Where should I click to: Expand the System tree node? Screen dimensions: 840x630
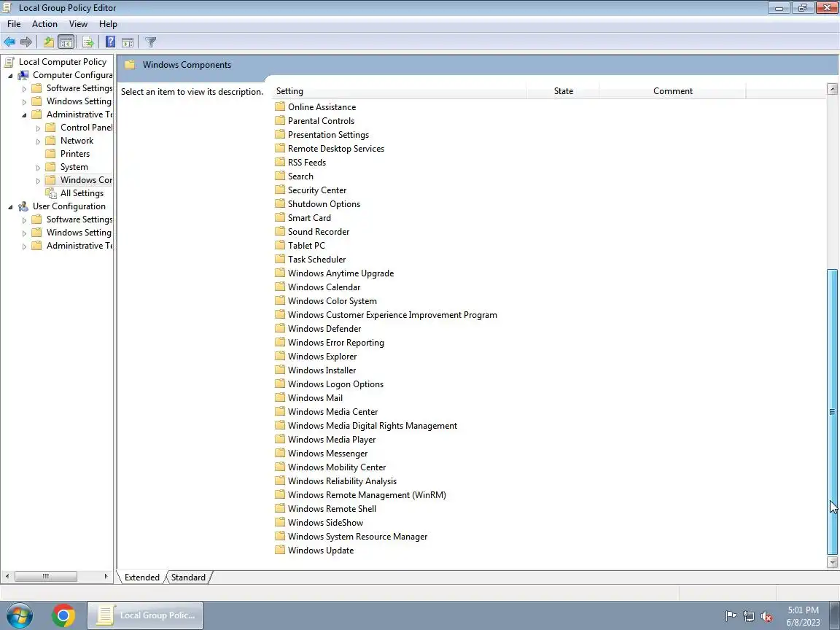[x=38, y=168]
